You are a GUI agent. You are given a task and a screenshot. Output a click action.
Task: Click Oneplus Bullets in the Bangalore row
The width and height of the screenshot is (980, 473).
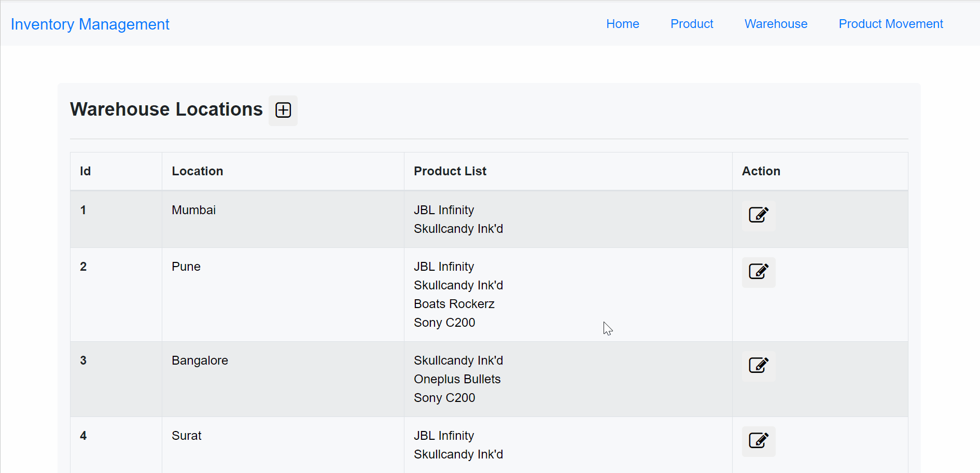pyautogui.click(x=457, y=379)
